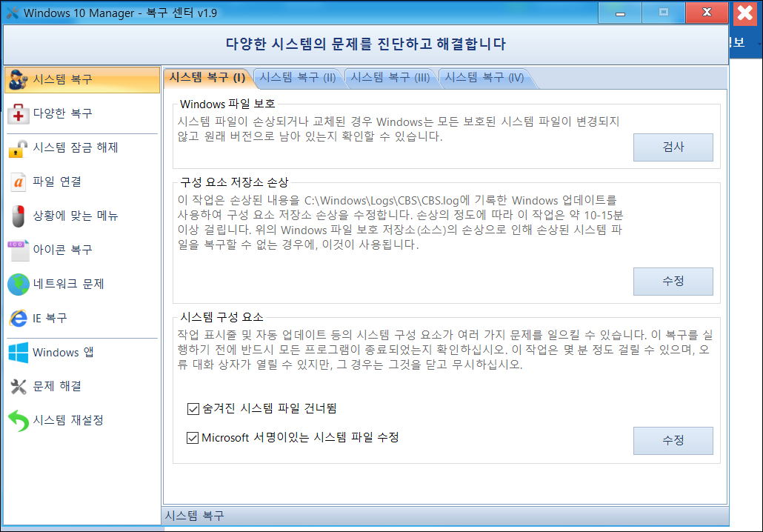Click the 시스템 복구 sidebar icon
Screen dimensions: 763x532
[19, 79]
